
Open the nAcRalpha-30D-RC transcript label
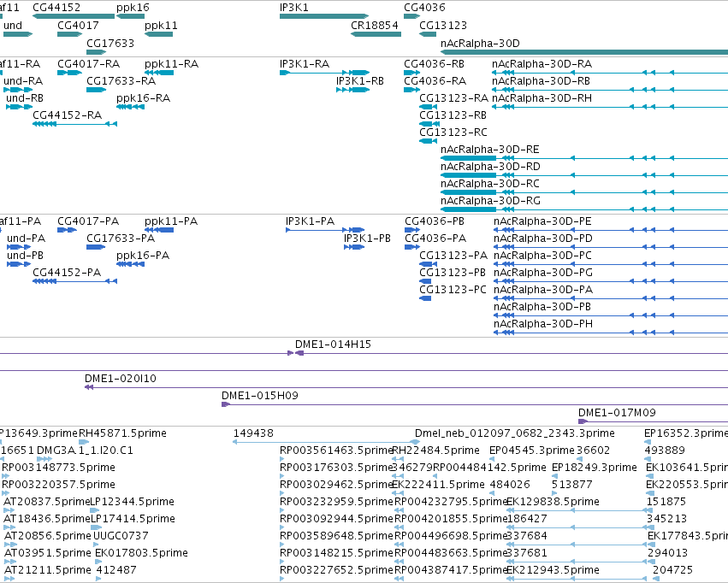click(x=490, y=184)
